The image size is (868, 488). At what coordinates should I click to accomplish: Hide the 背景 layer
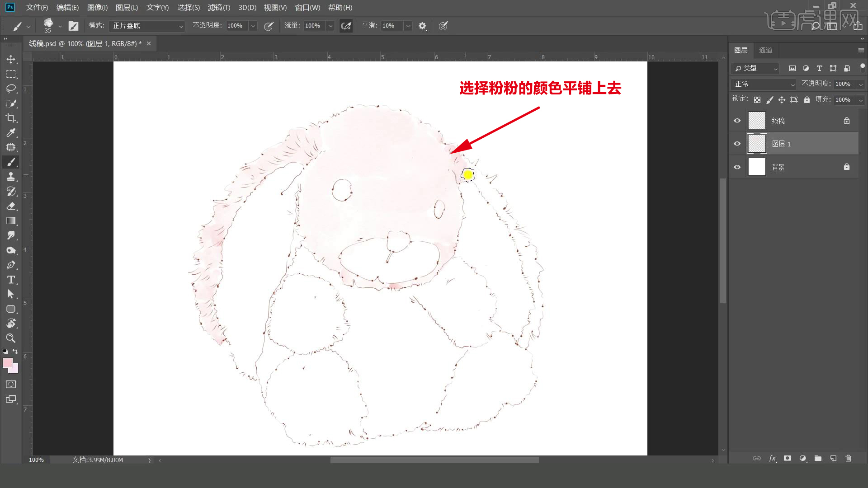(x=737, y=167)
